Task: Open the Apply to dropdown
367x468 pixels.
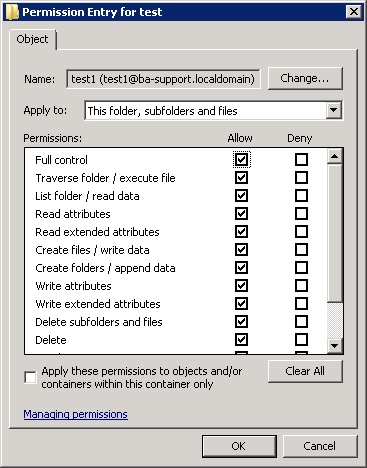Action: 334,110
